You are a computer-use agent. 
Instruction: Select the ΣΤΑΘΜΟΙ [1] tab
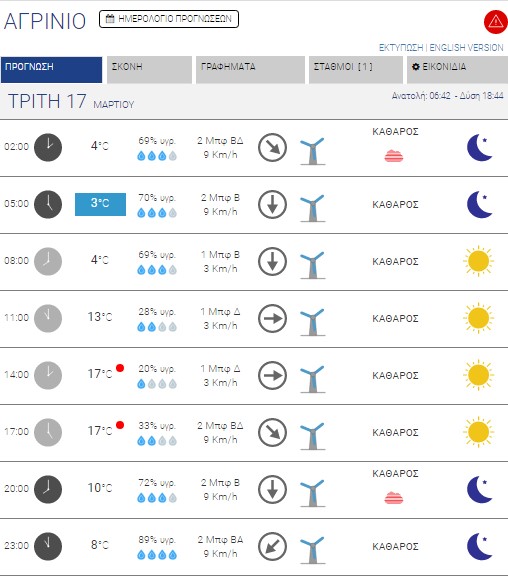(356, 70)
